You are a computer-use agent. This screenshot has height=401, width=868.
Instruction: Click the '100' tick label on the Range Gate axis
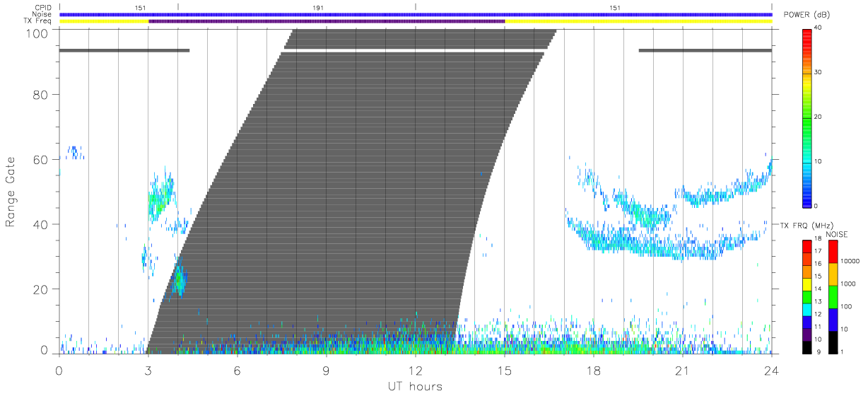pyautogui.click(x=35, y=33)
